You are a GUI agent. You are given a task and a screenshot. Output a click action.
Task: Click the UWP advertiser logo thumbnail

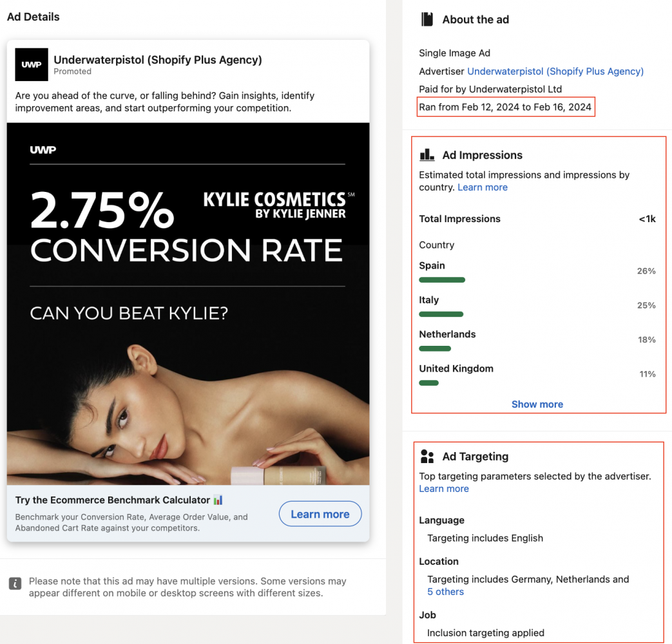pyautogui.click(x=32, y=64)
